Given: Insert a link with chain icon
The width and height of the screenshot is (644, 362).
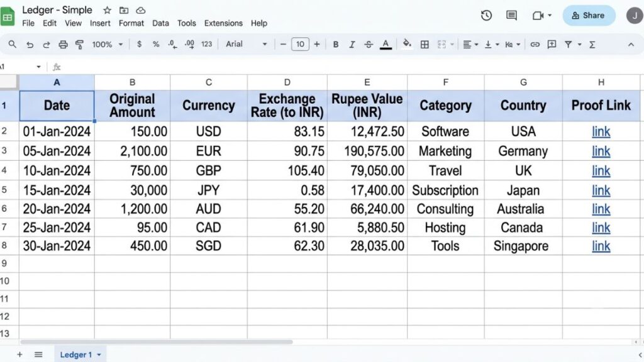Looking at the screenshot, I should (535, 45).
